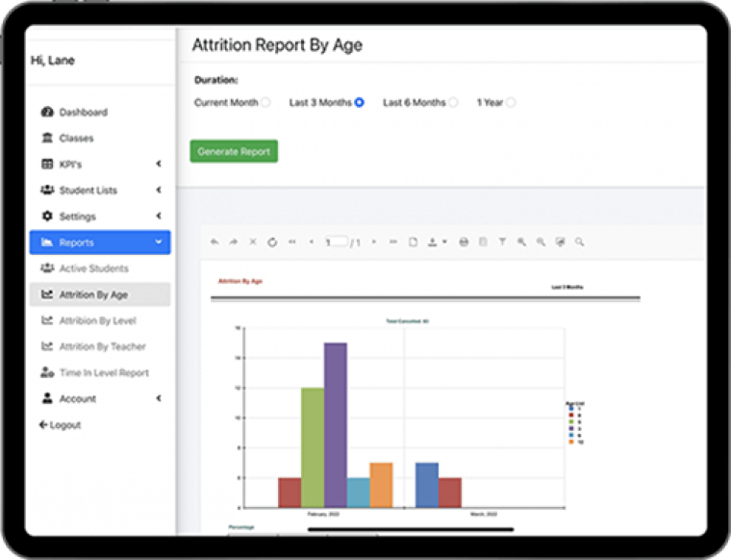Select Attrition By Age menu item

pyautogui.click(x=100, y=294)
